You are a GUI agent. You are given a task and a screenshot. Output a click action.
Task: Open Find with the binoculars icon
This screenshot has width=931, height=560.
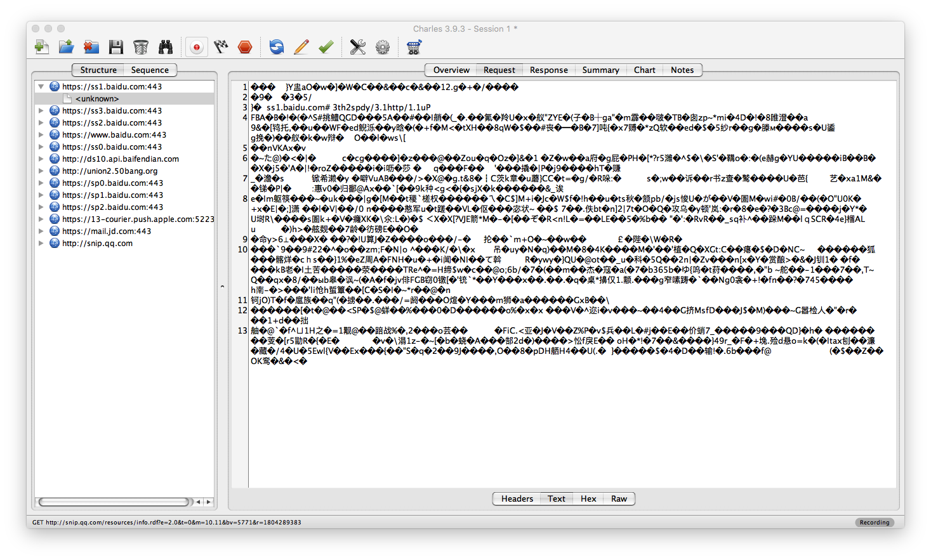coord(166,47)
